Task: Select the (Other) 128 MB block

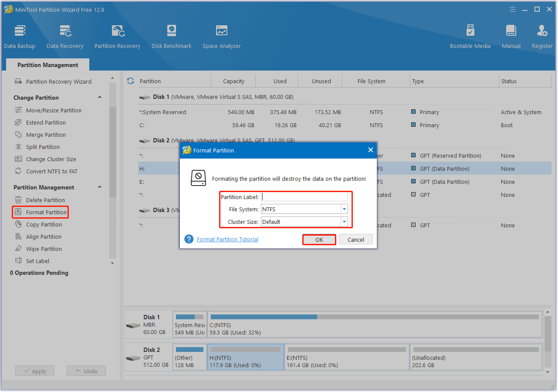Action: tap(189, 357)
